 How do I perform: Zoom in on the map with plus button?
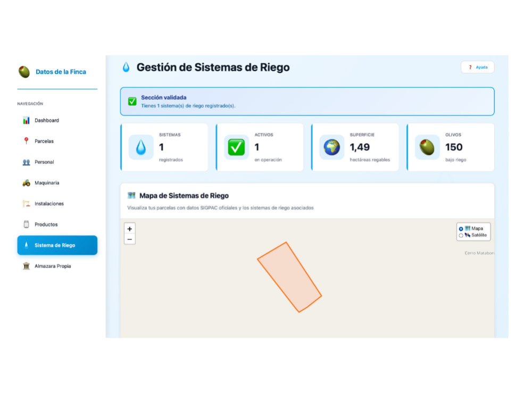point(130,229)
